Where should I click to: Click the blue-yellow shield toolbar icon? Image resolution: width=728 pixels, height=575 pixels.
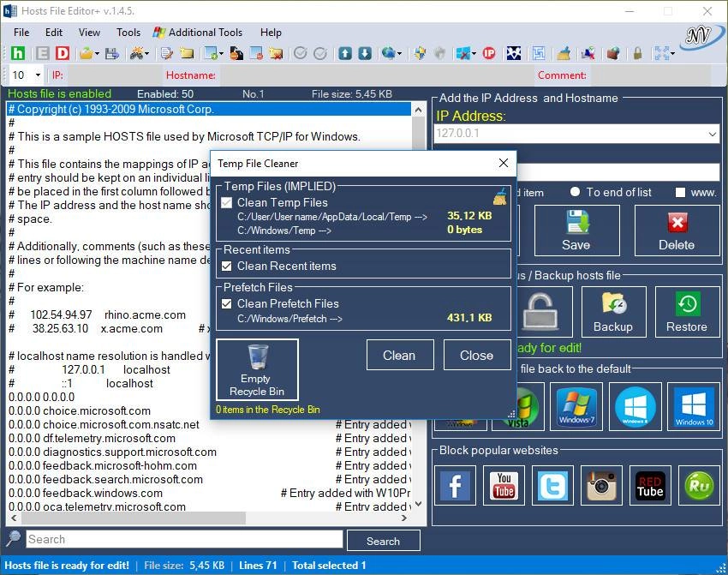point(421,53)
